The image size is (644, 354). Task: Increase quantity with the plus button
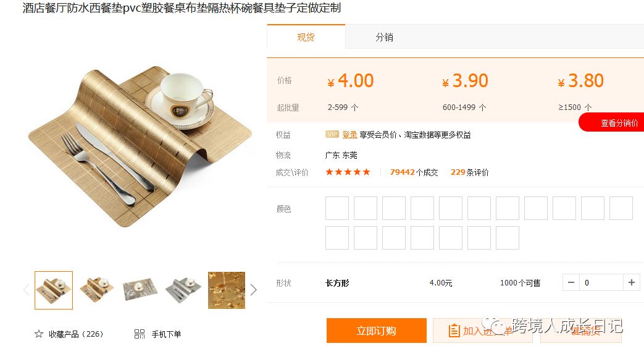(x=631, y=282)
